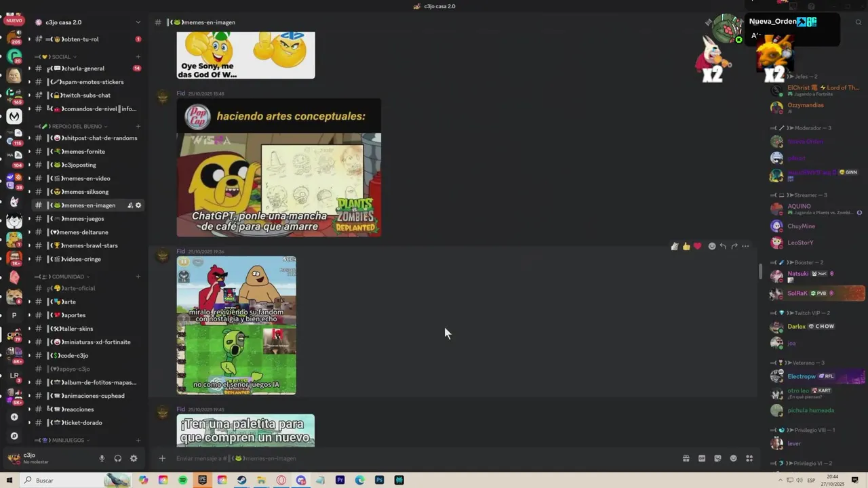
Task: Open user settings gear beside c3jo
Action: pos(134,458)
